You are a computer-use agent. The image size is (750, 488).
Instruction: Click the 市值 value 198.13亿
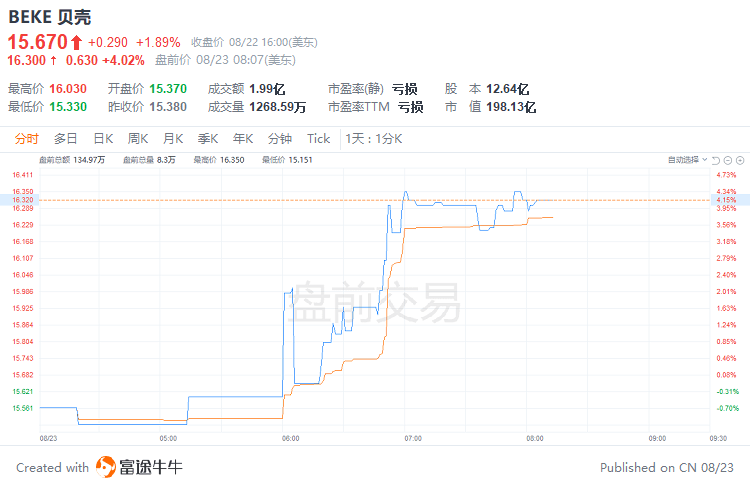point(511,106)
